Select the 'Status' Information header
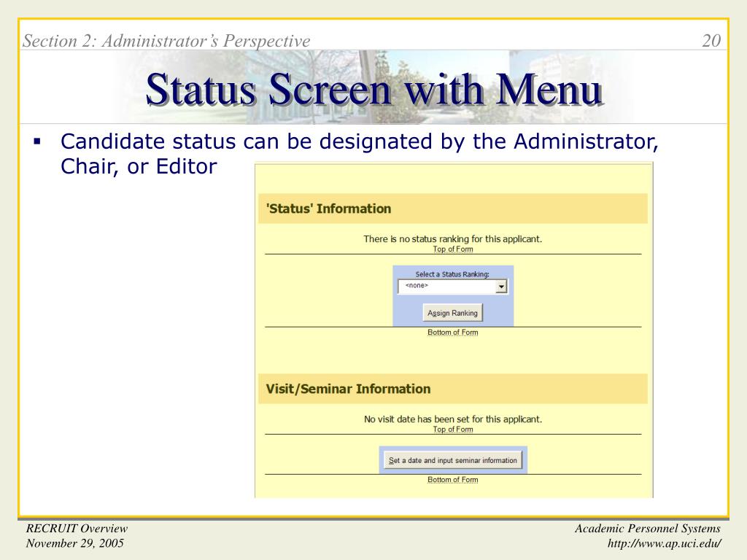 (452, 209)
